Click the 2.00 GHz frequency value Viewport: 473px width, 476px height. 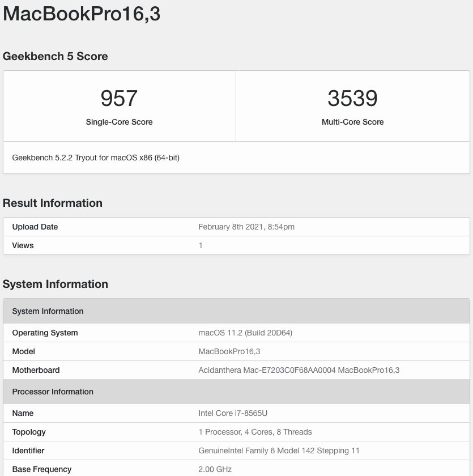pos(215,469)
